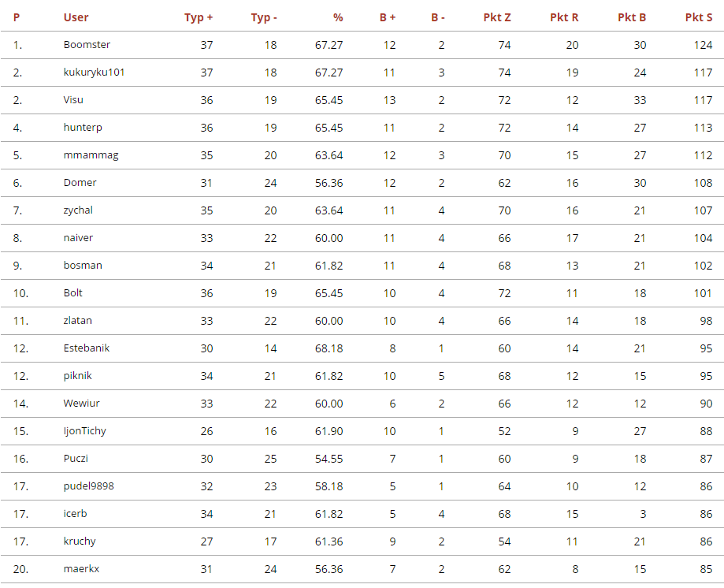
Task: Sort table by User column header
Action: pyautogui.click(x=76, y=17)
